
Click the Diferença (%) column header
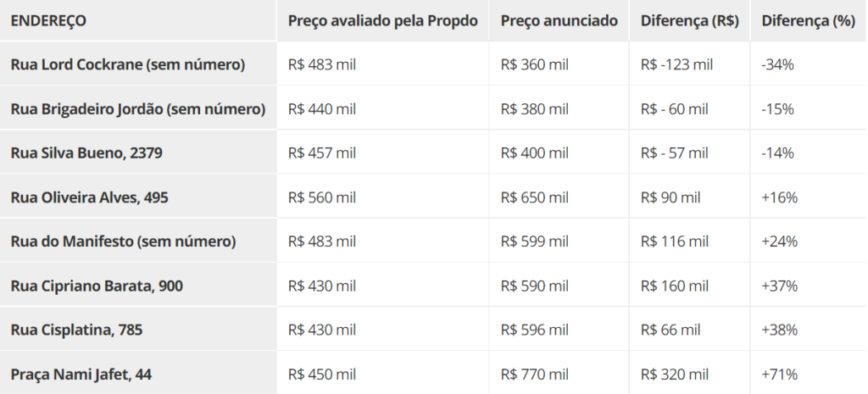(x=809, y=20)
